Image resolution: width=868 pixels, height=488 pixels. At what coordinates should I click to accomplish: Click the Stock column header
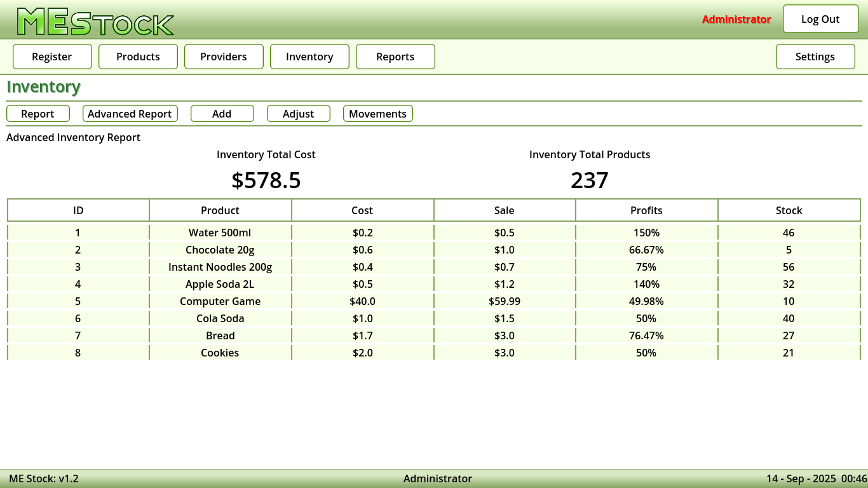click(x=789, y=210)
